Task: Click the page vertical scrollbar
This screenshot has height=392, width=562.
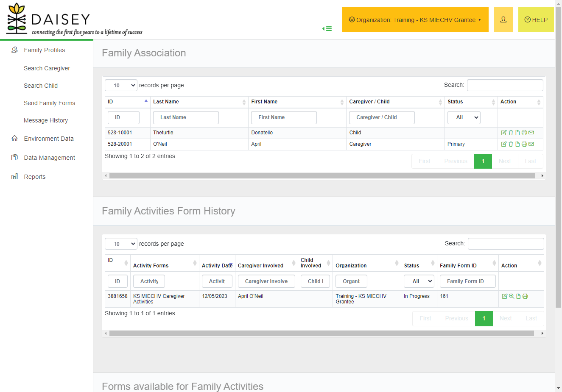Action: pyautogui.click(x=559, y=158)
